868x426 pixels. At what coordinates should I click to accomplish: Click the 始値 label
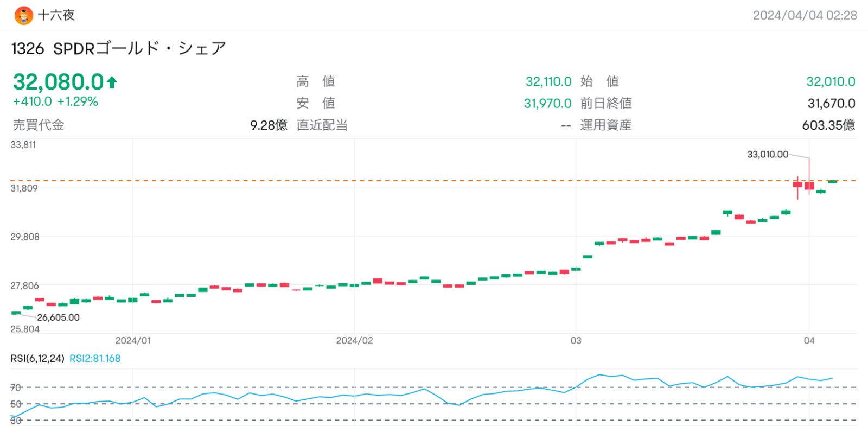click(x=599, y=81)
